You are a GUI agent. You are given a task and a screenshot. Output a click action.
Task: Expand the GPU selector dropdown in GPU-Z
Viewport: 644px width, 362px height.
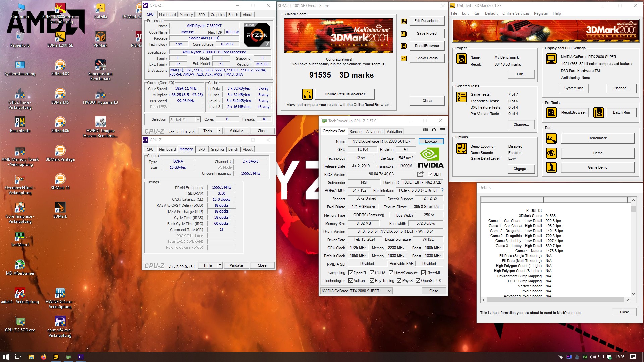point(389,291)
